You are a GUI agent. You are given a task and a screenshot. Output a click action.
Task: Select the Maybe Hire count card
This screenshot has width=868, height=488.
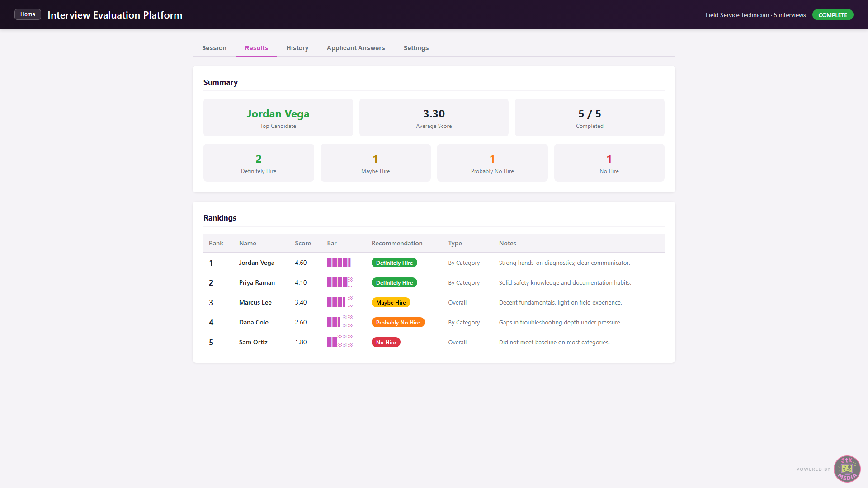click(375, 163)
